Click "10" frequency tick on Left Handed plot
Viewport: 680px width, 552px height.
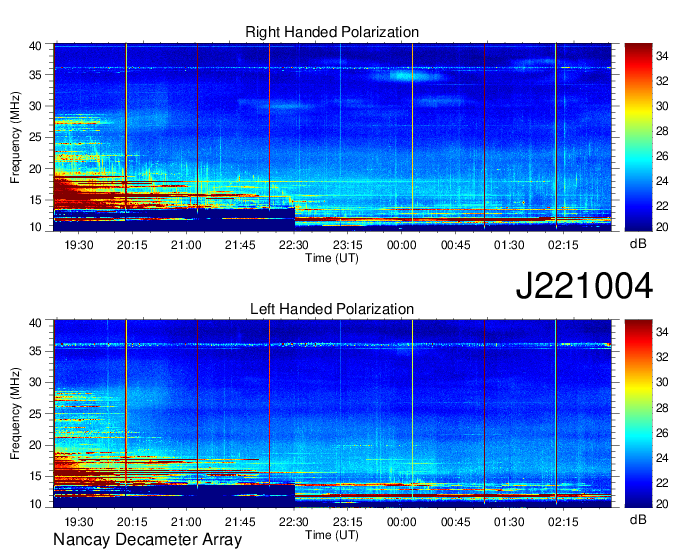coord(35,504)
